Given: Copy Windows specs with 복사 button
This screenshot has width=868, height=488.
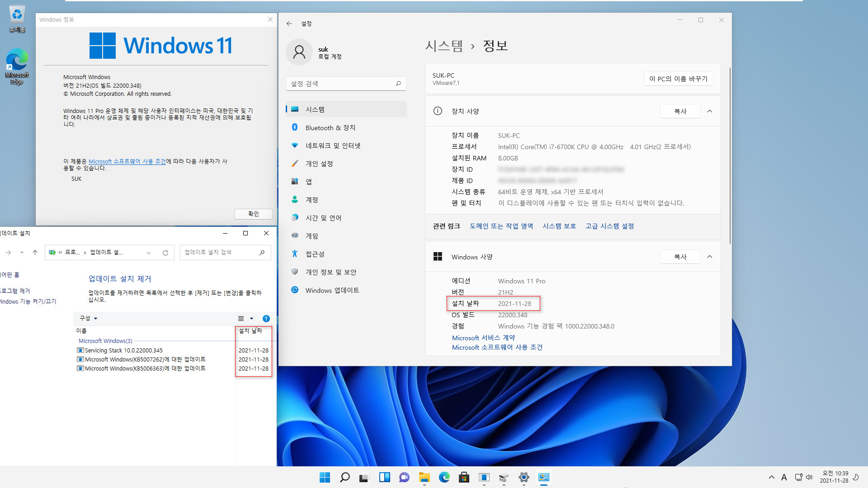Looking at the screenshot, I should [x=680, y=257].
